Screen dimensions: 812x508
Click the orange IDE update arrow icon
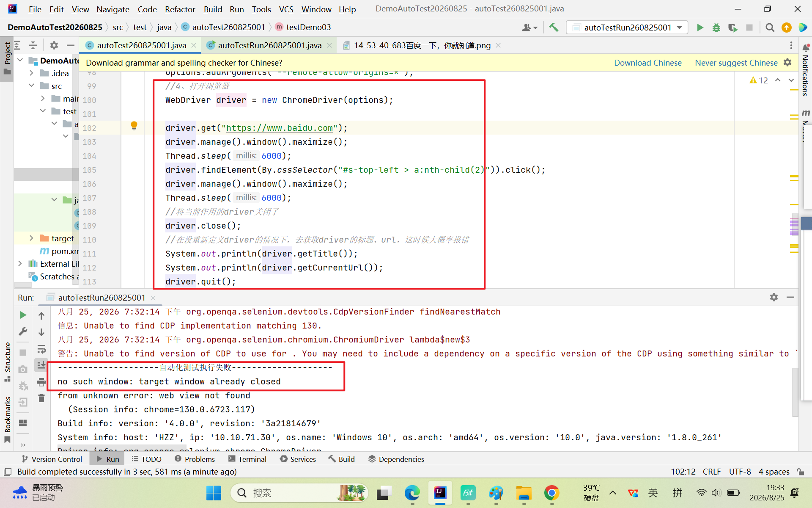pyautogui.click(x=787, y=28)
